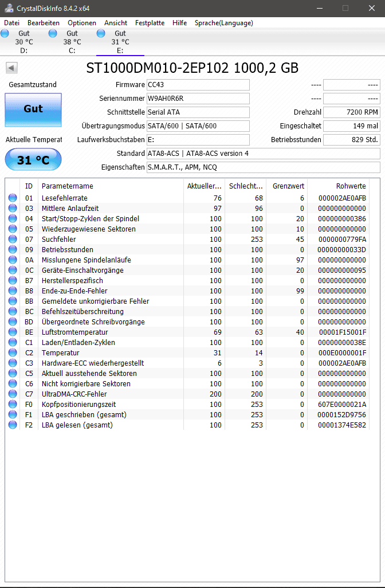The width and height of the screenshot is (385, 588).
Task: Click the Parametername column header
Action: (x=111, y=186)
